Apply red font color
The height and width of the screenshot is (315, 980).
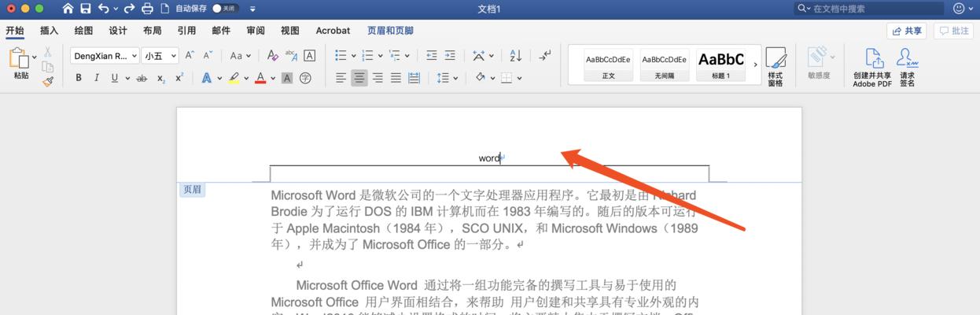pyautogui.click(x=260, y=78)
